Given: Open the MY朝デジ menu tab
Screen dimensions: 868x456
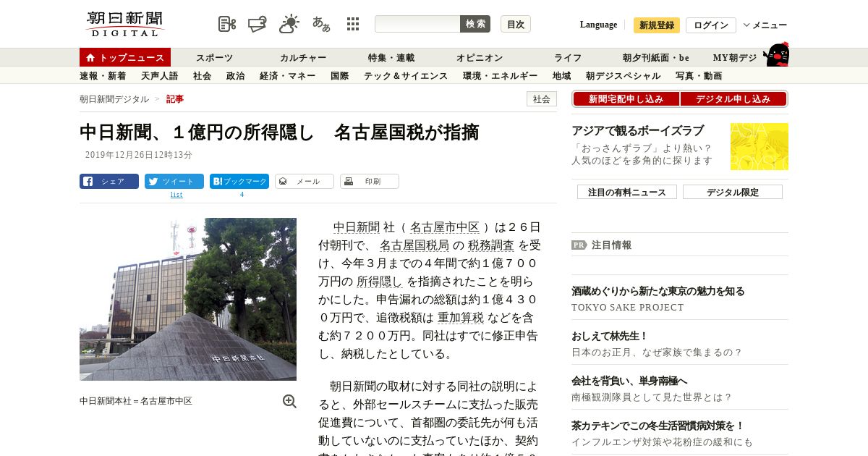Looking at the screenshot, I should tap(735, 58).
